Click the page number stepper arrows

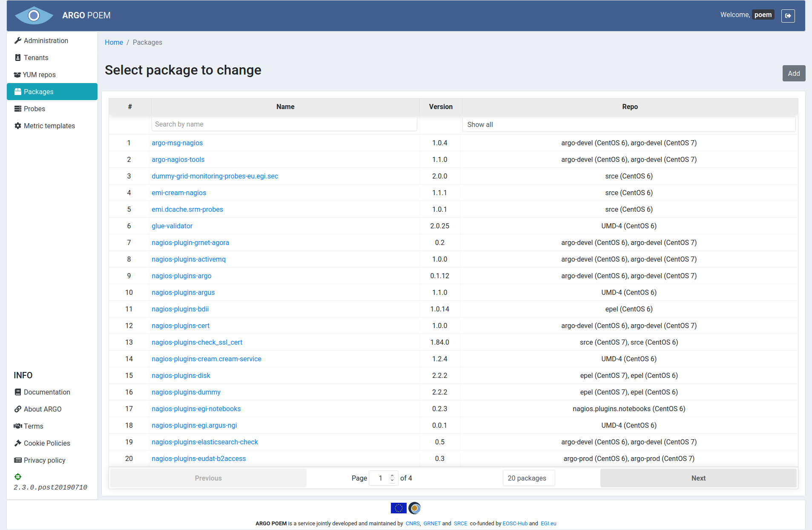tap(392, 478)
